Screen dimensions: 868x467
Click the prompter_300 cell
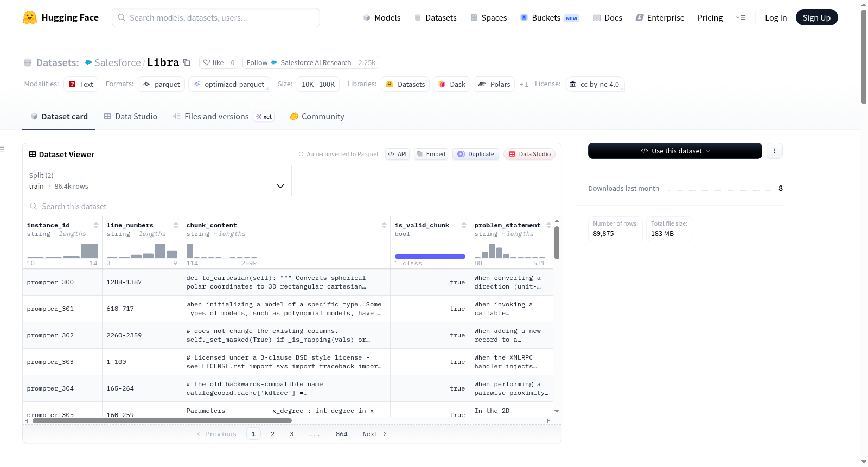click(62, 282)
